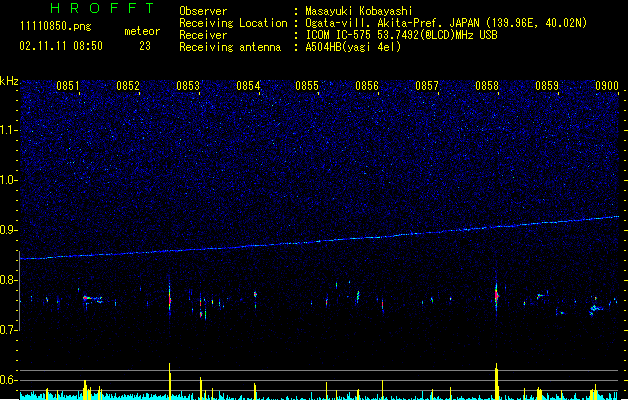Viewport: 629px width, 400px height.
Task: Select the A504HB(yagi 4el) antenna text
Action: coord(353,47)
